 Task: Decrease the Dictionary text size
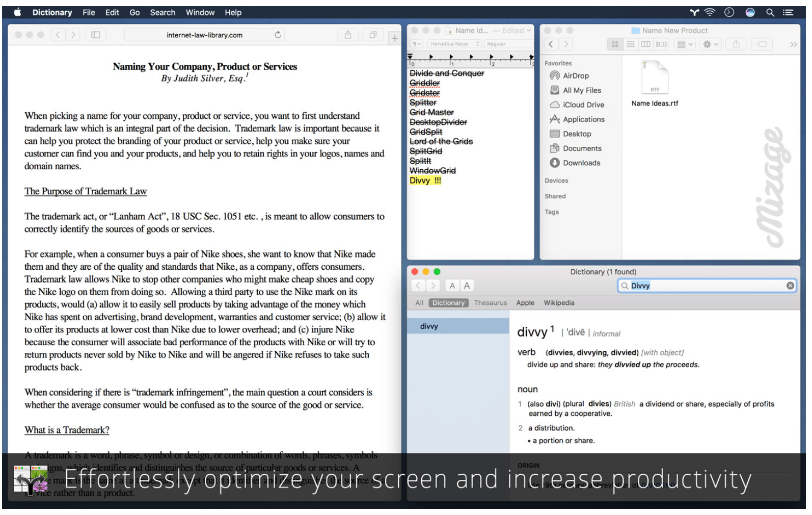[x=452, y=286]
